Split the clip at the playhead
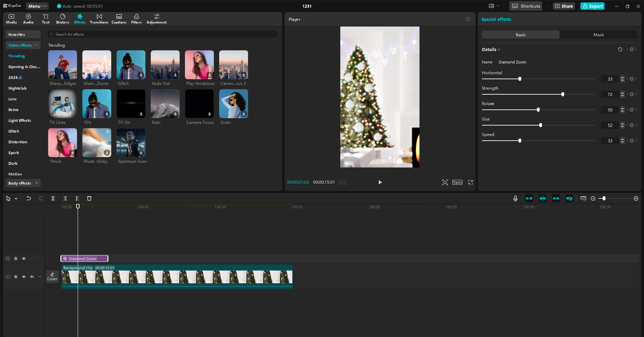This screenshot has width=644, height=337. [x=53, y=198]
